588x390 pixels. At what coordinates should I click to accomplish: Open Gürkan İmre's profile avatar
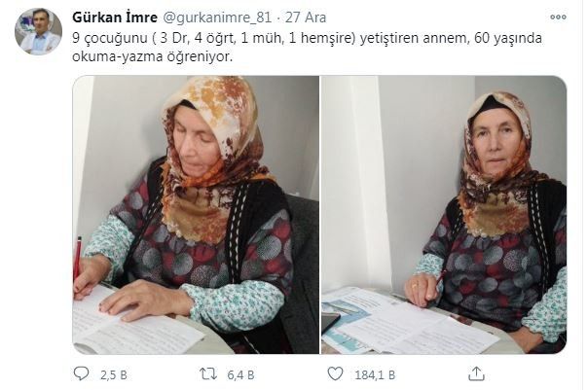click(x=38, y=31)
